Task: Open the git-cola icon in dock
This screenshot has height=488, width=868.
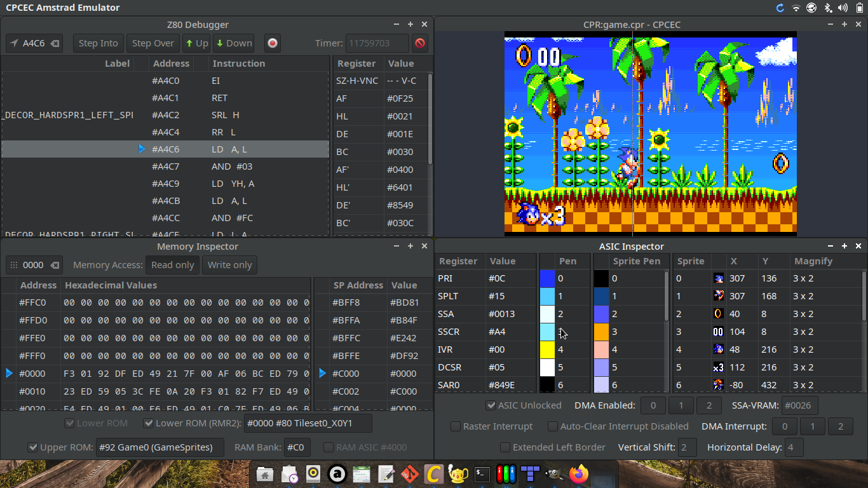Action: coord(410,474)
